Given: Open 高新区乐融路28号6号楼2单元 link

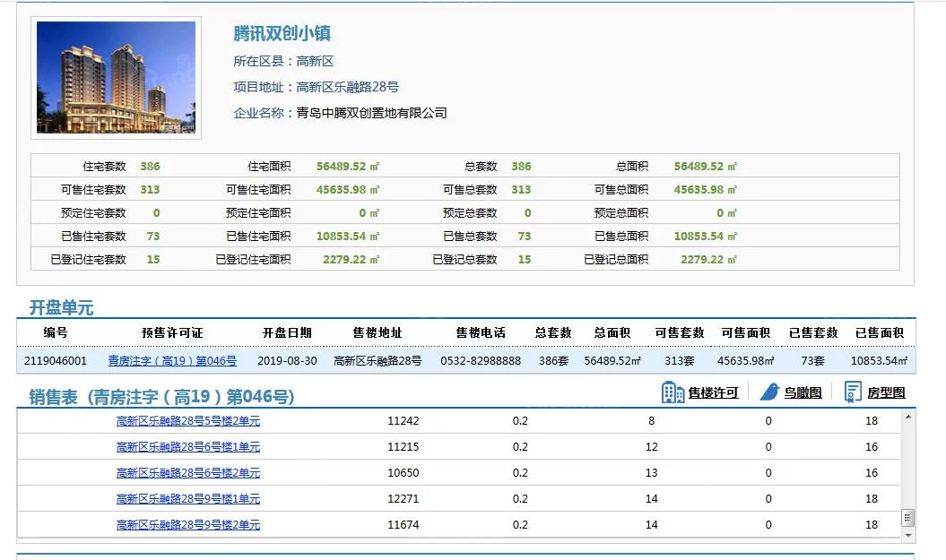Looking at the screenshot, I should pos(188,472).
